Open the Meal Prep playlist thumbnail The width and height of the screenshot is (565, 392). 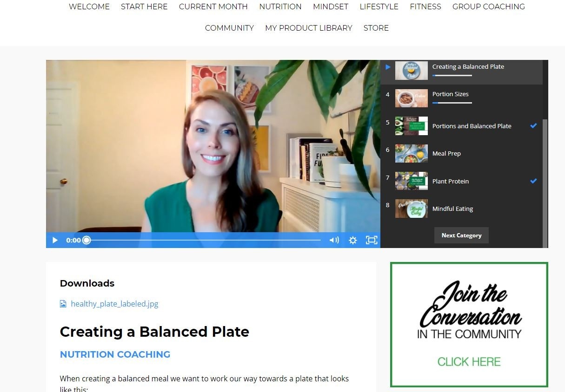point(411,153)
